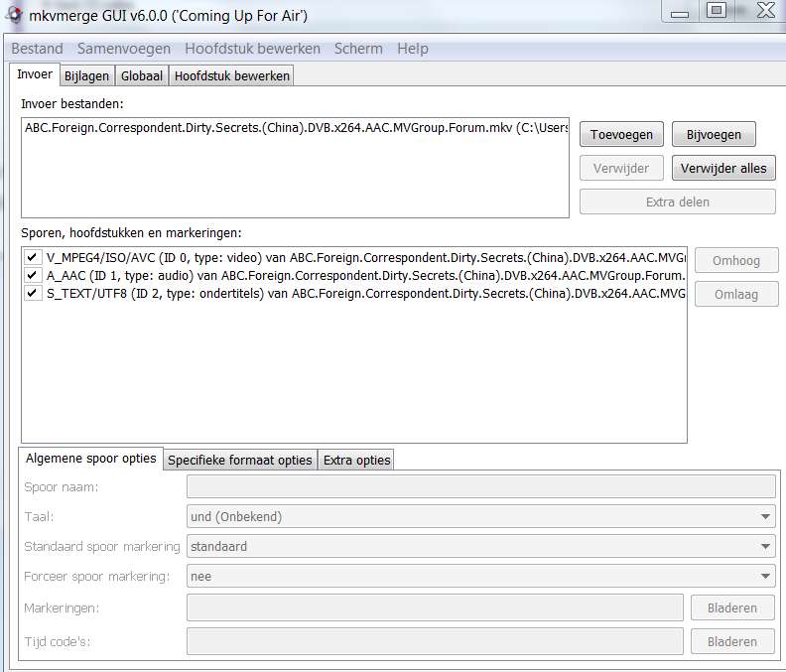Viewport: 786px width, 672px height.
Task: Click the mkvmerge app icon in title bar
Action: 14,14
